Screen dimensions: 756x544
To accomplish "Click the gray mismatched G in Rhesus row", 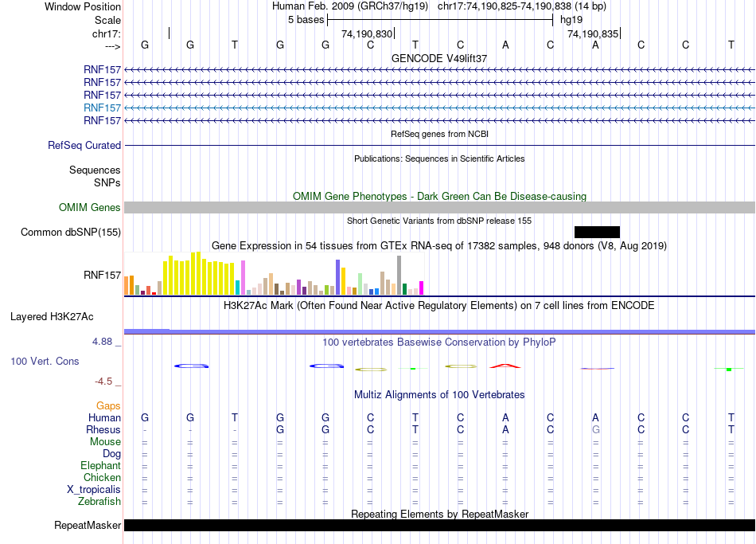I will (596, 429).
